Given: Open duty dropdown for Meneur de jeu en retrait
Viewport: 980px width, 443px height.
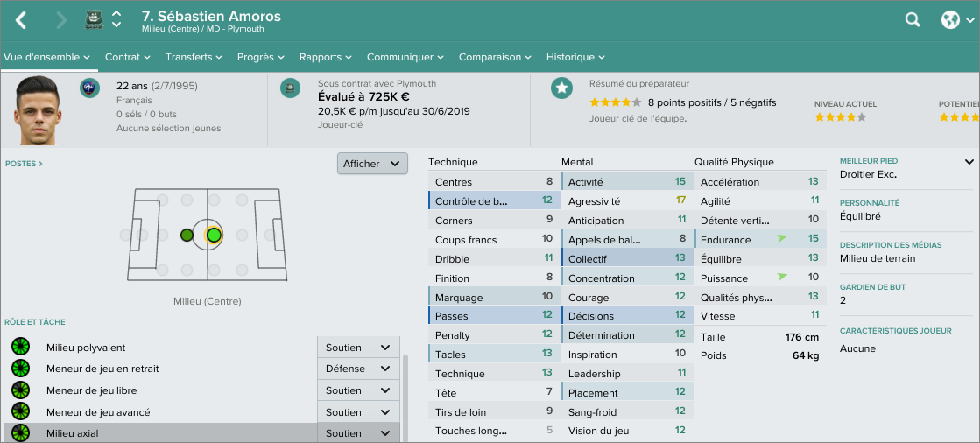Looking at the screenshot, I should (357, 369).
